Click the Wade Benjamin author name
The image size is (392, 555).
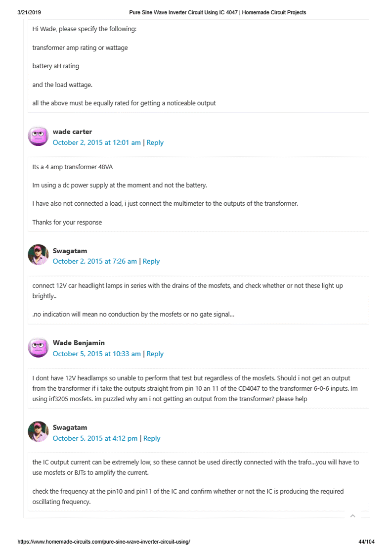[79, 343]
